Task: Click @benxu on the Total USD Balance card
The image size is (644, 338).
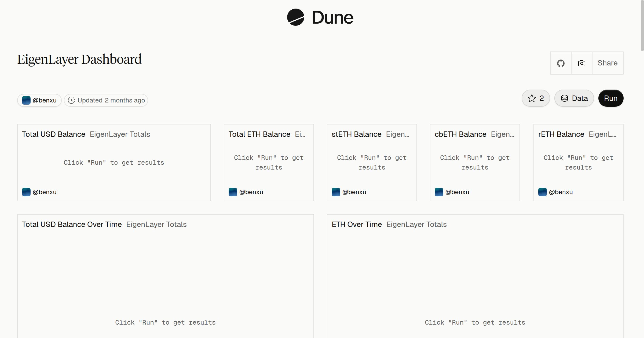Action: click(x=45, y=192)
